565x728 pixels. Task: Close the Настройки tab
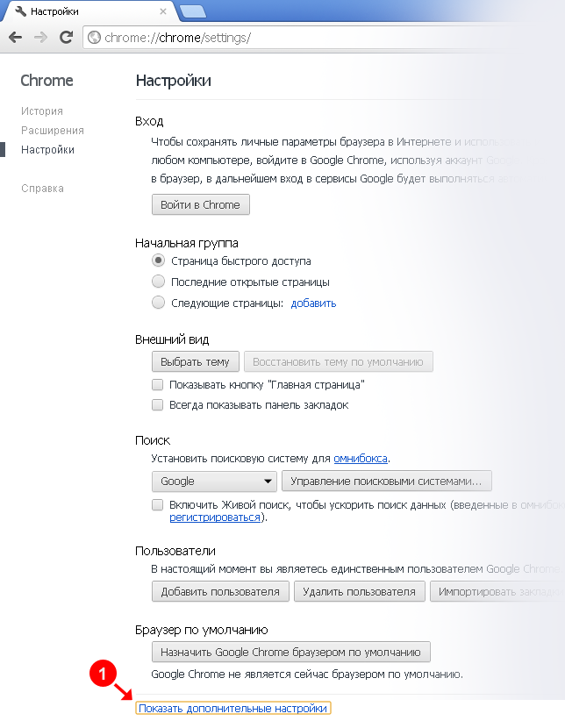(163, 11)
